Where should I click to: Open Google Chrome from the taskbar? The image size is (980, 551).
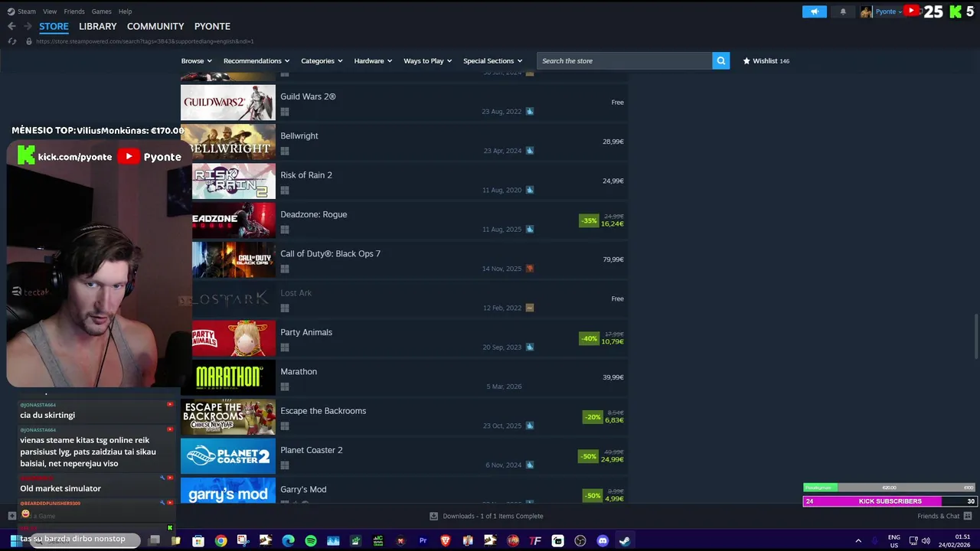220,541
